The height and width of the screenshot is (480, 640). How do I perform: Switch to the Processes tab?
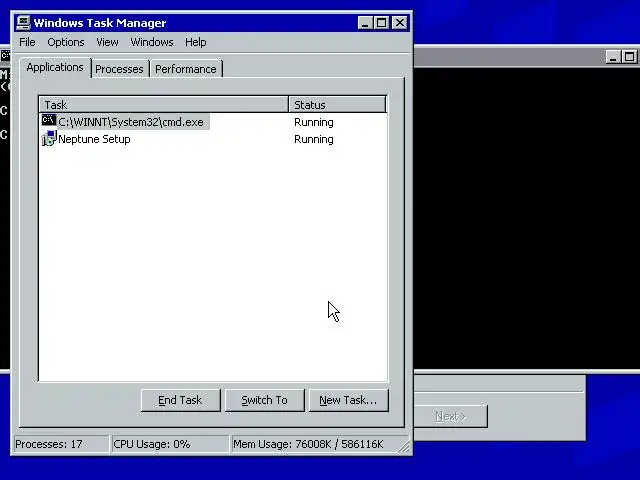(x=119, y=69)
